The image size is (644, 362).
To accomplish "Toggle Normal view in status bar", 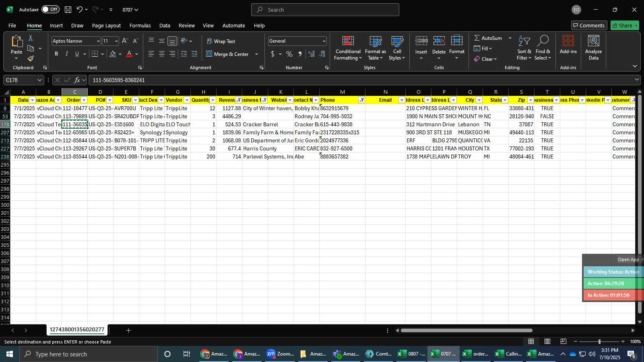I will click(x=531, y=341).
